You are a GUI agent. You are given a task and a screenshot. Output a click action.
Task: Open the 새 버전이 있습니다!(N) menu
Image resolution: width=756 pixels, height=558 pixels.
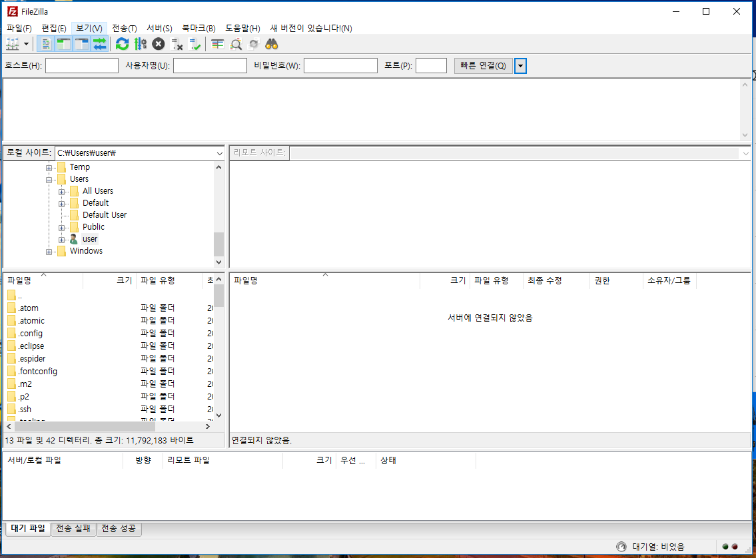pos(311,29)
